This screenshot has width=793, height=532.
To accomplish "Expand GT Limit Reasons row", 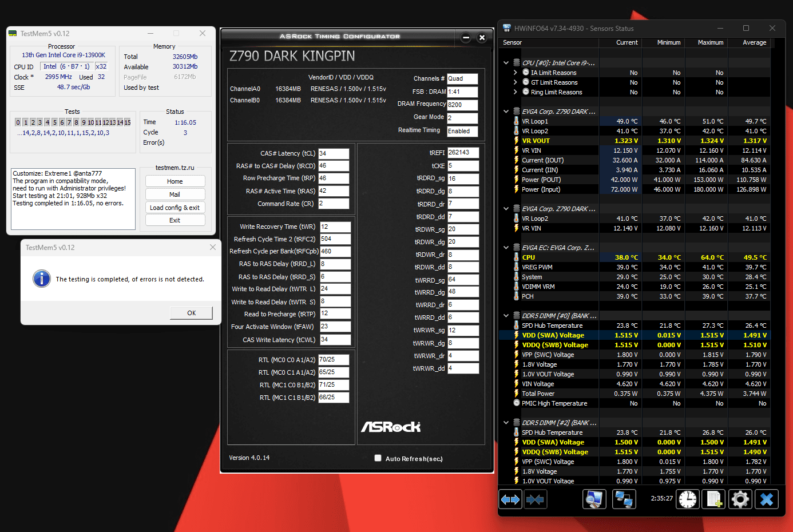I will point(515,82).
